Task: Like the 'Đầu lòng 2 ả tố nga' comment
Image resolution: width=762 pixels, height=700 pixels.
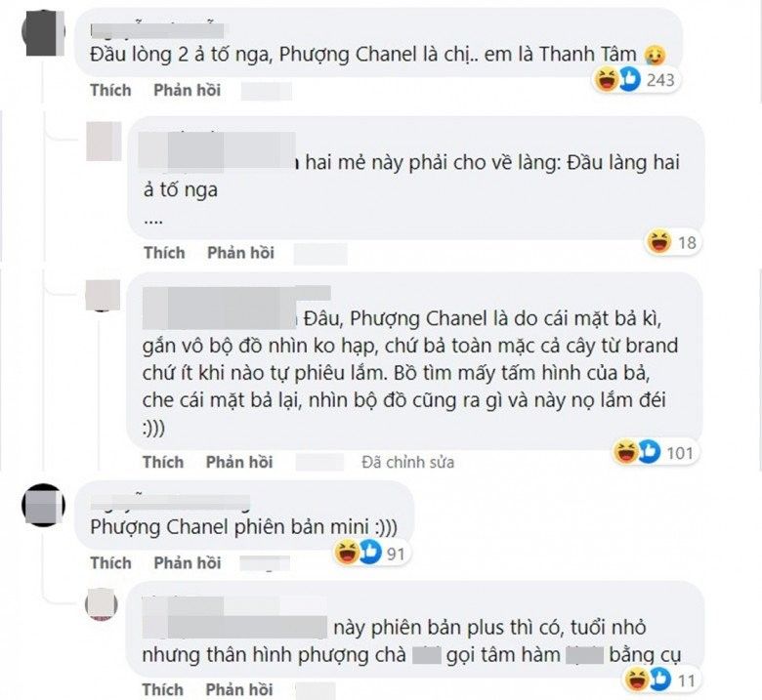Action: click(x=110, y=91)
